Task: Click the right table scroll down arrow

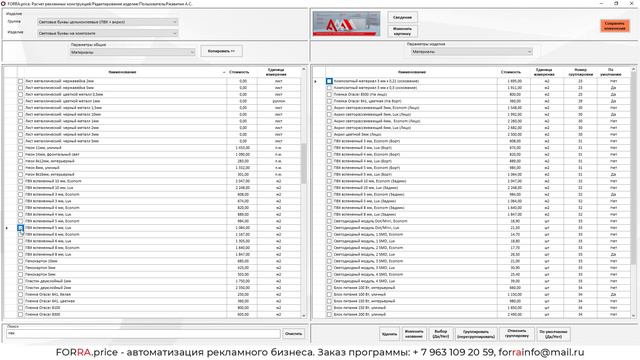Action: click(x=633, y=316)
